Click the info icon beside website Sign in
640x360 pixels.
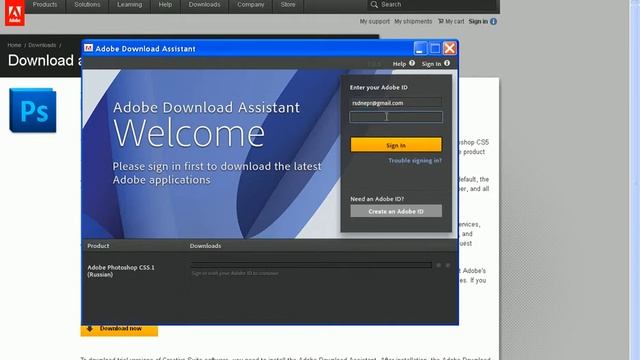point(493,21)
